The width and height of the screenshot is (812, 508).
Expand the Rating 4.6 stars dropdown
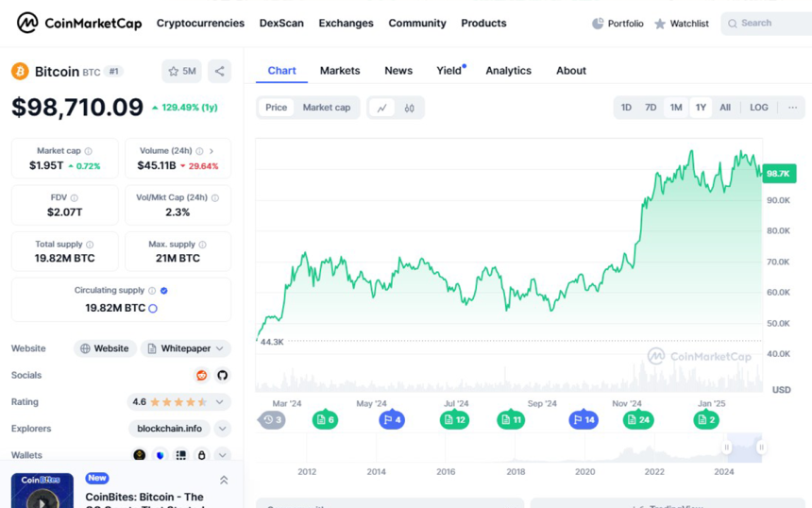[x=220, y=402]
